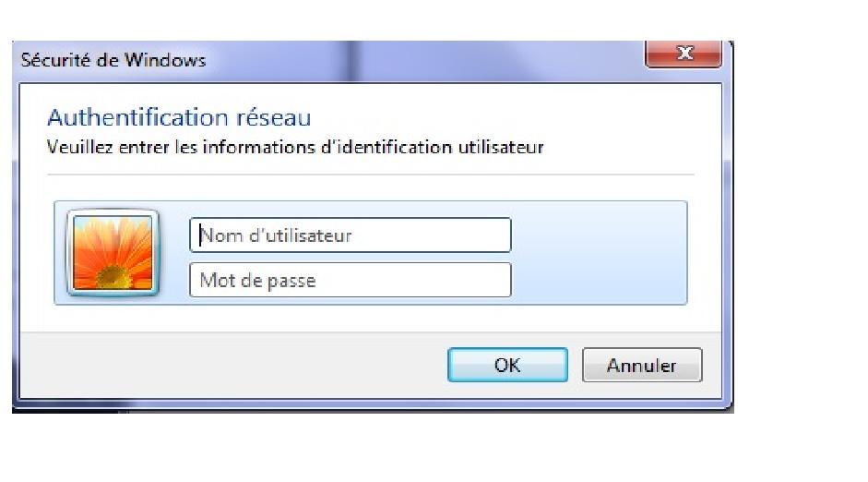The height and width of the screenshot is (482, 868).
Task: Click the Veuillez entrer les informations instruction text
Action: 295,147
